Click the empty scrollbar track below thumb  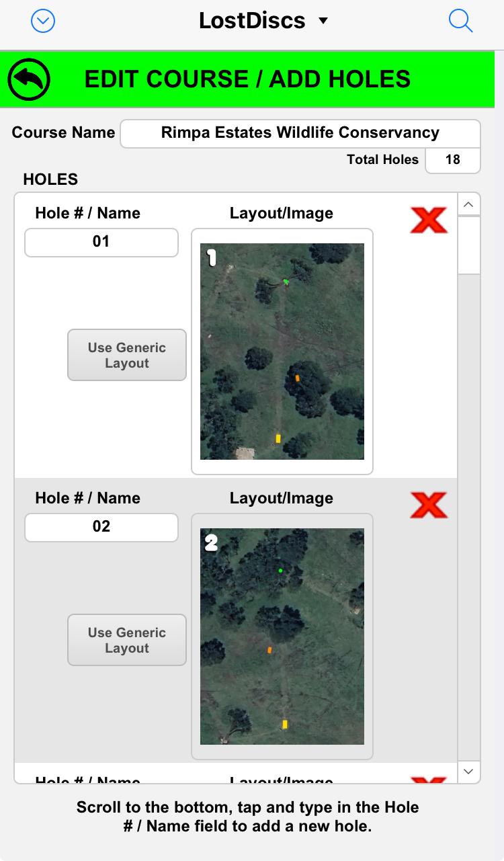coord(468,518)
